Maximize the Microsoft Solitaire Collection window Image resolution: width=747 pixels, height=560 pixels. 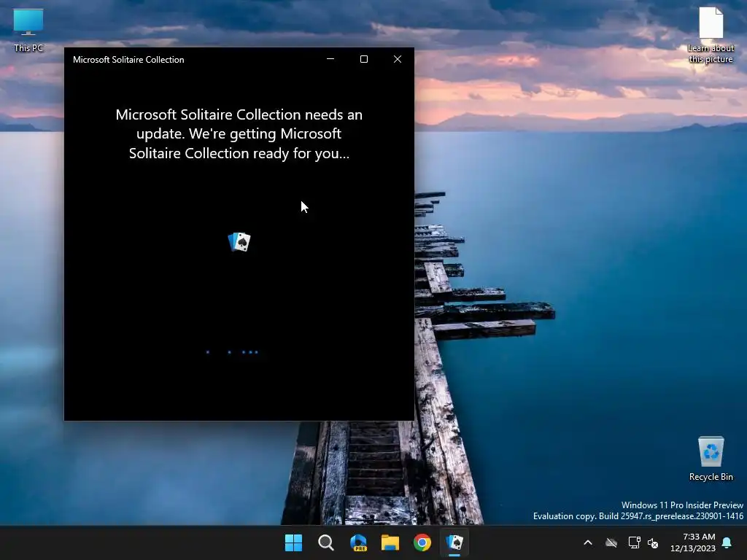[x=364, y=59]
